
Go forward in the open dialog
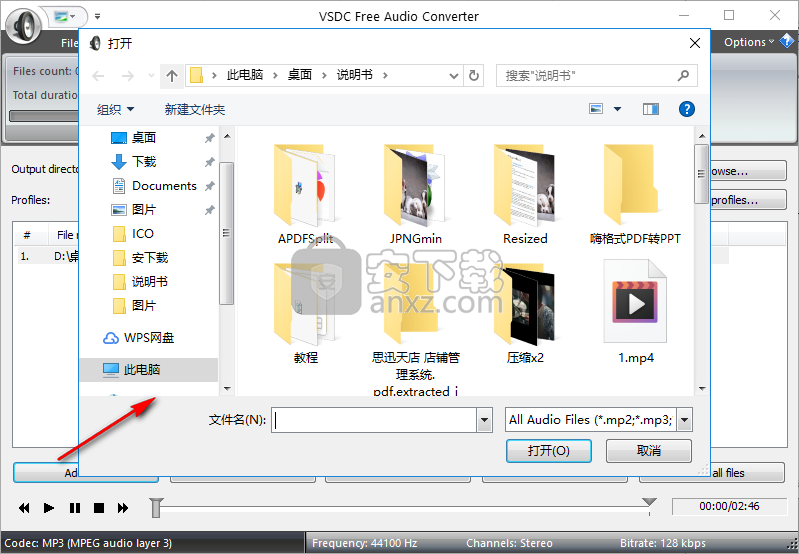point(127,76)
